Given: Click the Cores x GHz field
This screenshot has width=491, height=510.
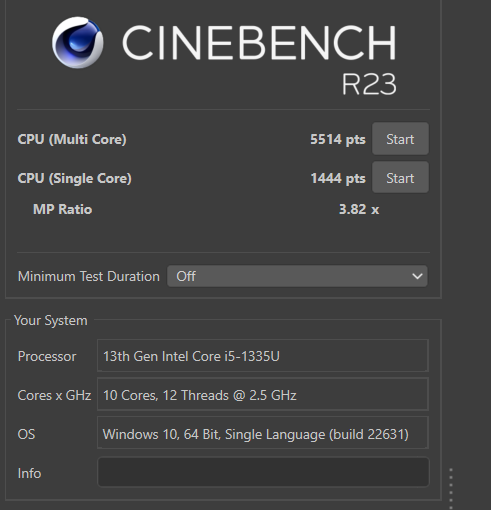Looking at the screenshot, I should click(263, 394).
